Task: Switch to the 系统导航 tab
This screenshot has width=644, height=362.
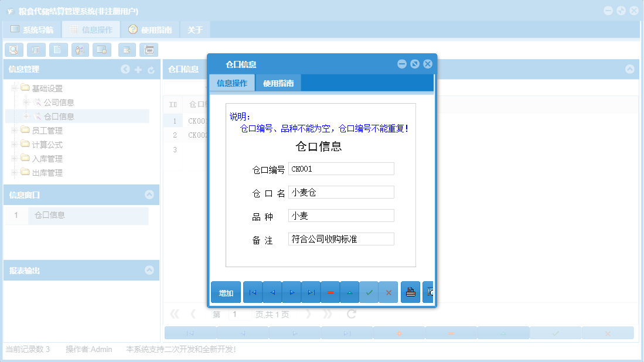Action: click(32, 28)
